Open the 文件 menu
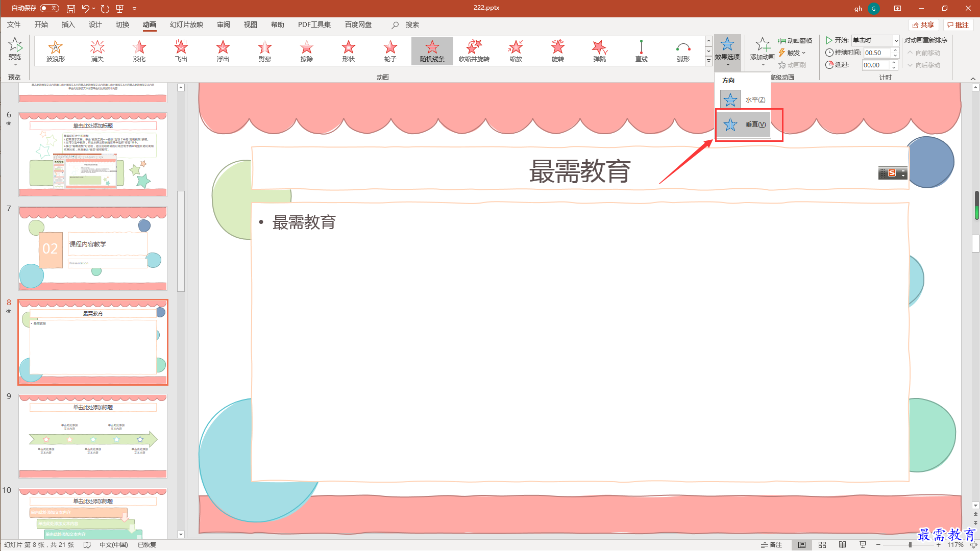 point(14,24)
